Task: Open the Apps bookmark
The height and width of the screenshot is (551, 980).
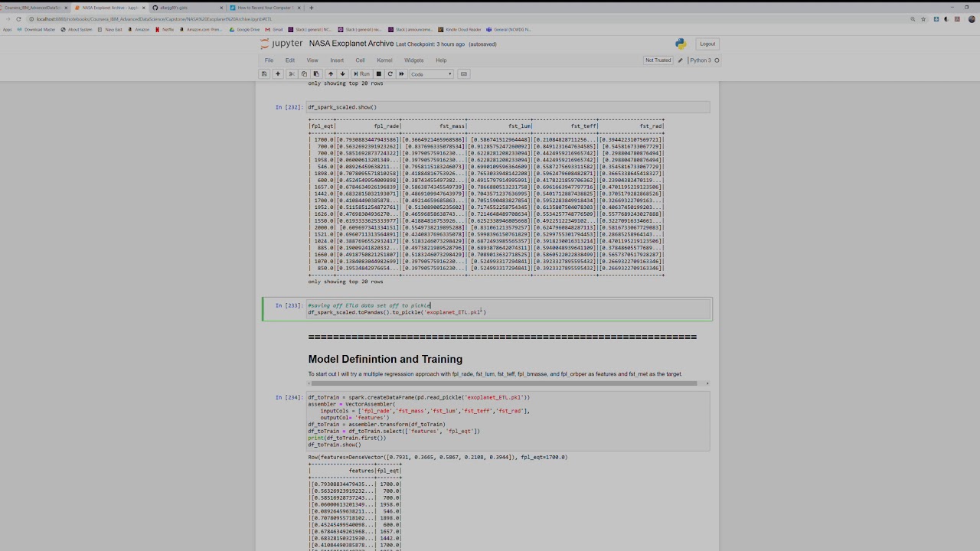Action: [x=8, y=30]
